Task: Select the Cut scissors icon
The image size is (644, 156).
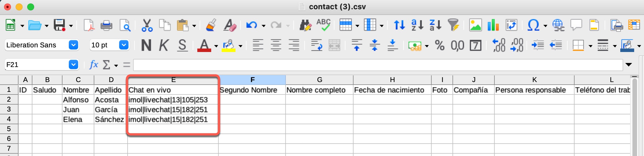Action: click(x=147, y=25)
